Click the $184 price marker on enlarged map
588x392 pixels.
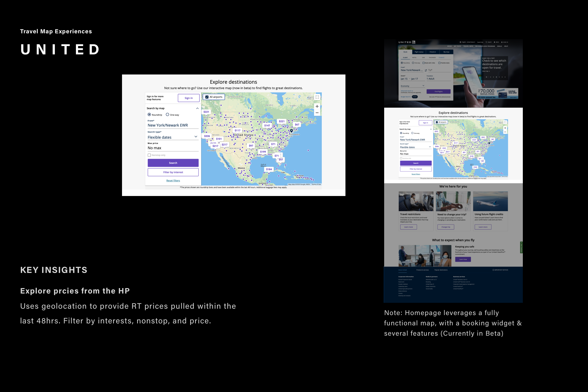[269, 169]
